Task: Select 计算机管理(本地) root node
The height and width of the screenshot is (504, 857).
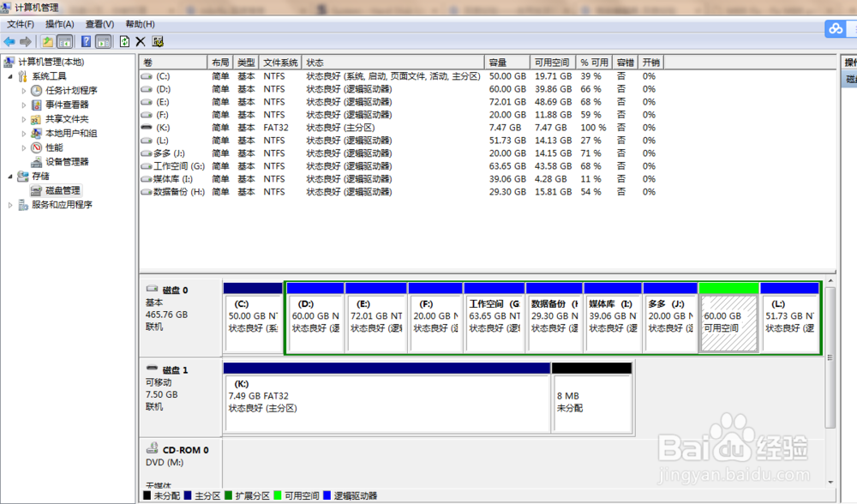Action: pos(51,62)
